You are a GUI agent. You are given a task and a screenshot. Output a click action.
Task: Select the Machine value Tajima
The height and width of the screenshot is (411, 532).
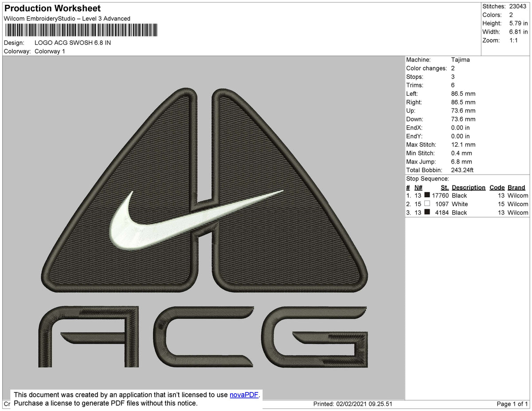click(460, 60)
